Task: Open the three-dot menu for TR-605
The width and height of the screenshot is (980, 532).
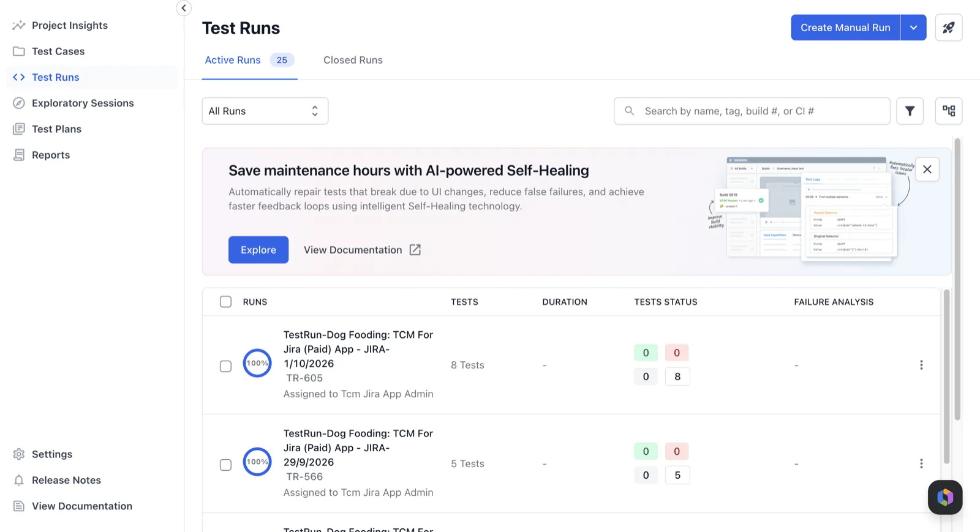Action: pyautogui.click(x=921, y=365)
